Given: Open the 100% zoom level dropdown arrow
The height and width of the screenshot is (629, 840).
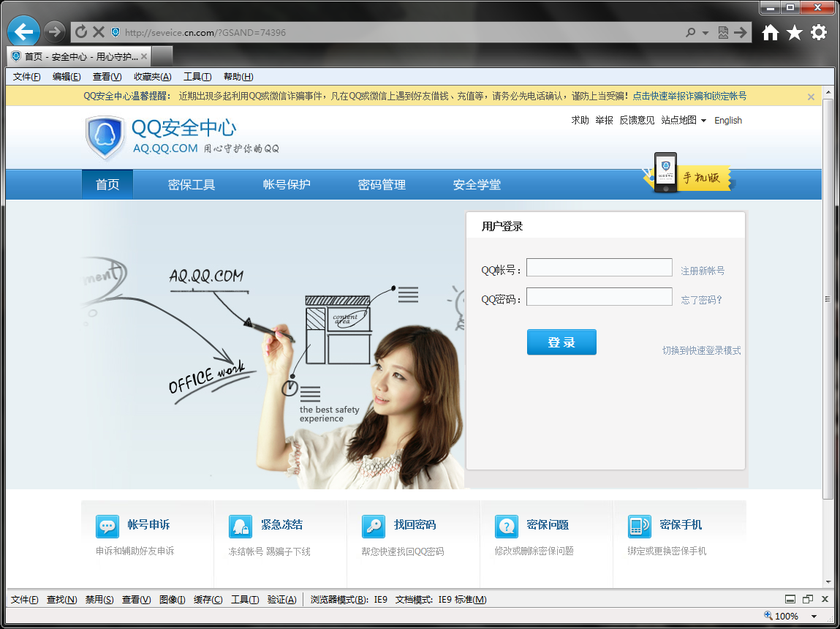Looking at the screenshot, I should (x=814, y=616).
